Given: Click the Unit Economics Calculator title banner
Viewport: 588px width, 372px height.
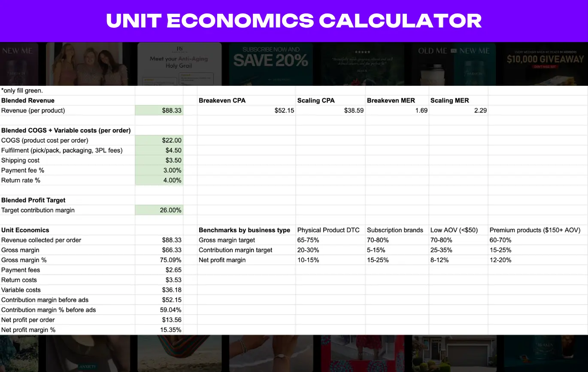Looking at the screenshot, I should click(x=294, y=21).
